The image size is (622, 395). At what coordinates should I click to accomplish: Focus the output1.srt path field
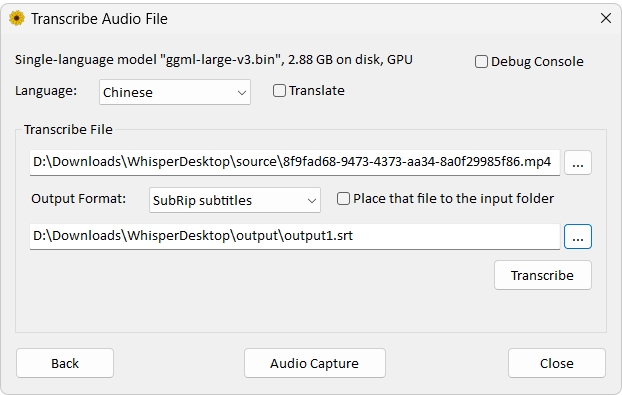point(295,236)
